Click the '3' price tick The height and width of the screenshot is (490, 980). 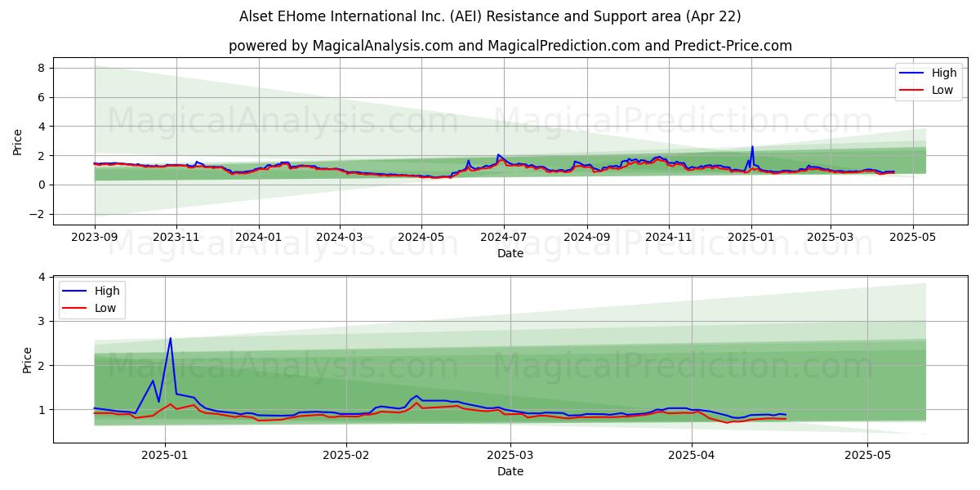pos(40,322)
